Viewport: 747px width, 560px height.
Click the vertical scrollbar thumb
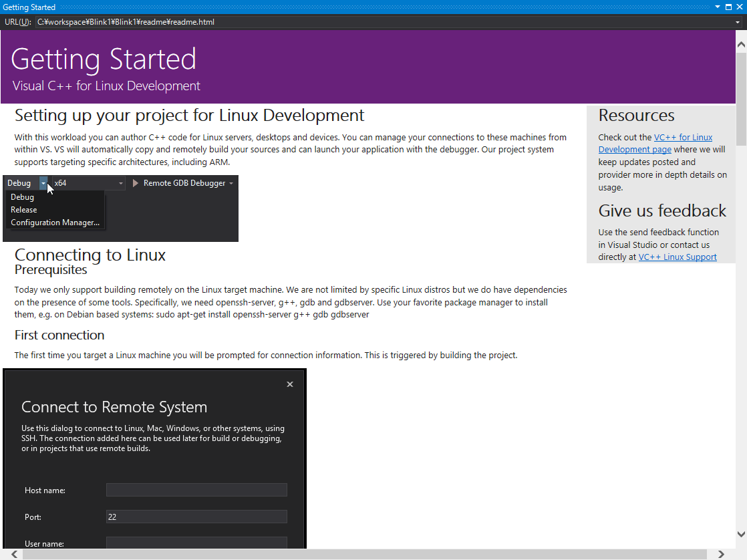click(741, 98)
